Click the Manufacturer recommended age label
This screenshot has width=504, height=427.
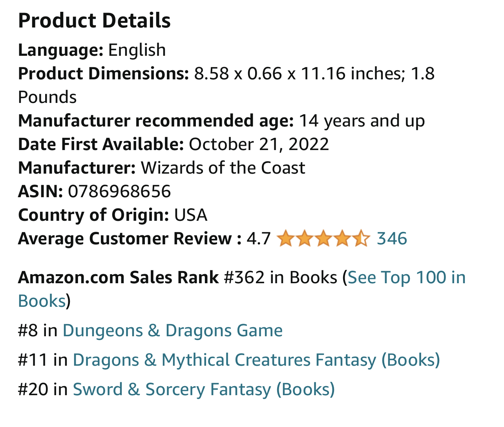click(x=155, y=121)
